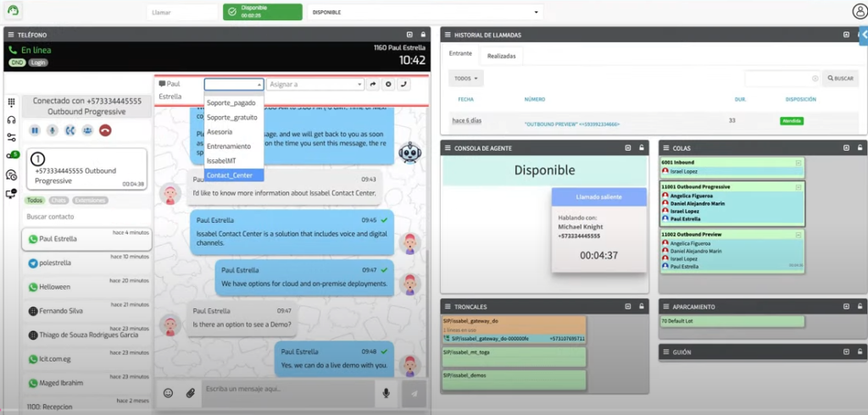Open the dialpad icon in phone sidebar
Screen dimensions: 868x415
11,102
